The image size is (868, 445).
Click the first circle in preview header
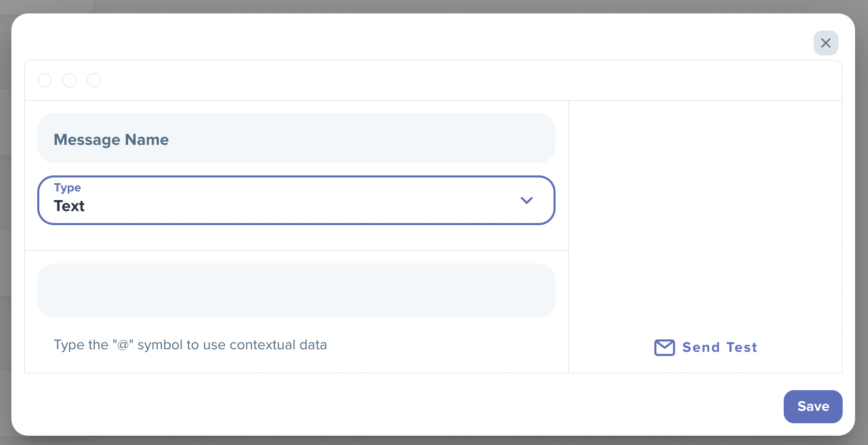click(44, 80)
